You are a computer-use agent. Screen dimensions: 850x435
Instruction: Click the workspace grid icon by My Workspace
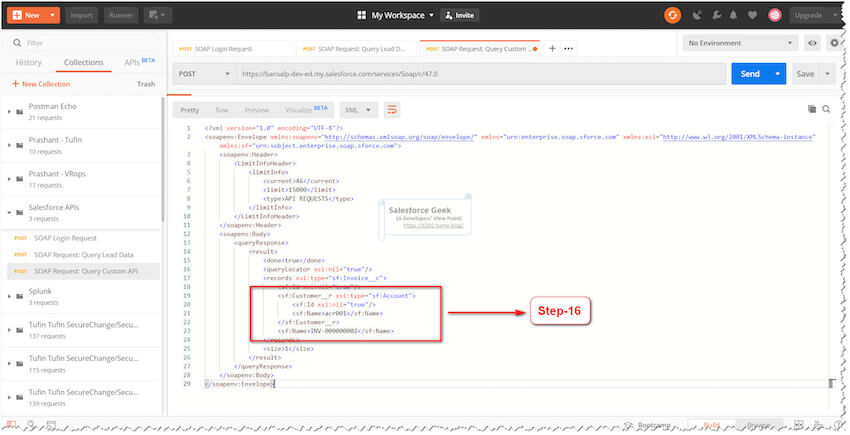(362, 15)
